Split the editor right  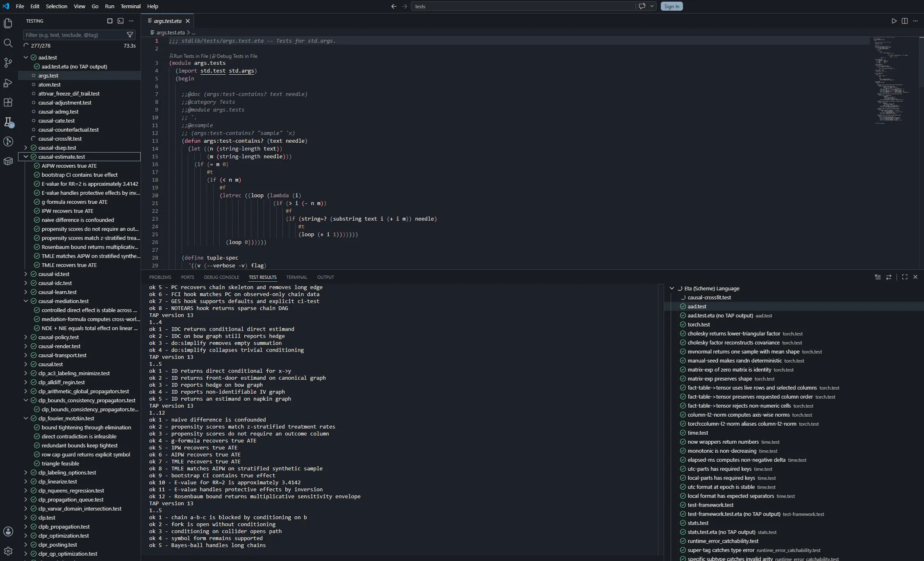(905, 21)
